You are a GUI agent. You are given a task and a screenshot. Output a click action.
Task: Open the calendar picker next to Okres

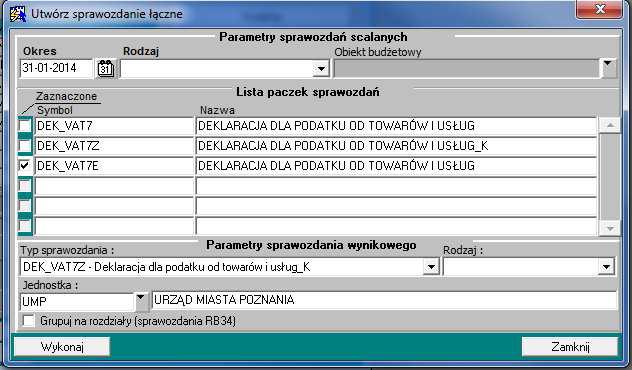click(106, 69)
